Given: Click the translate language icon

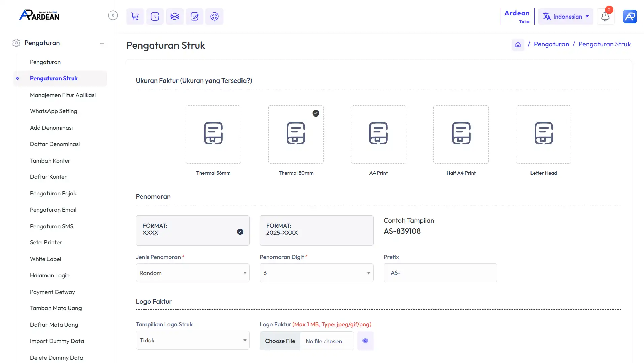Looking at the screenshot, I should 547,16.
